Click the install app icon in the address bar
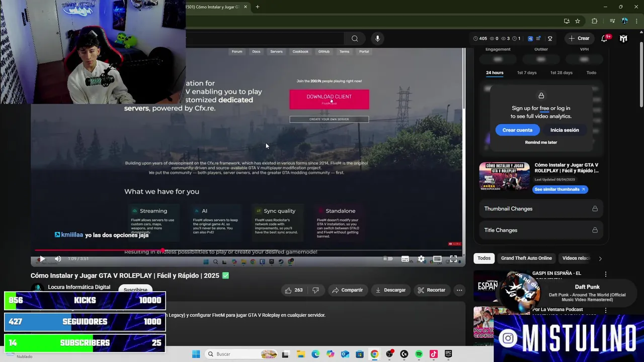 coord(567,21)
